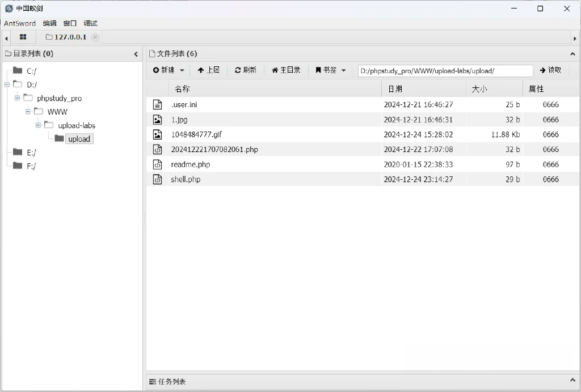The width and height of the screenshot is (581, 392).
Task: Sort by the 大小 column header
Action: tap(494, 89)
